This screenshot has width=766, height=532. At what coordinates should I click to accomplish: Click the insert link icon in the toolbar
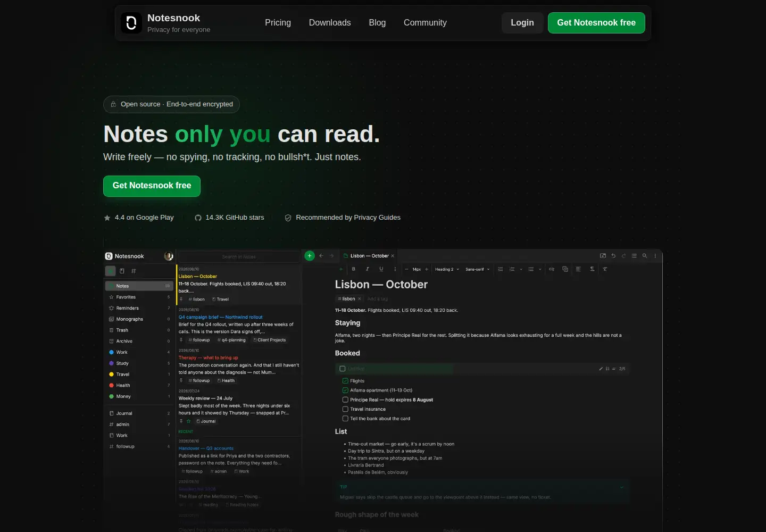click(x=552, y=269)
